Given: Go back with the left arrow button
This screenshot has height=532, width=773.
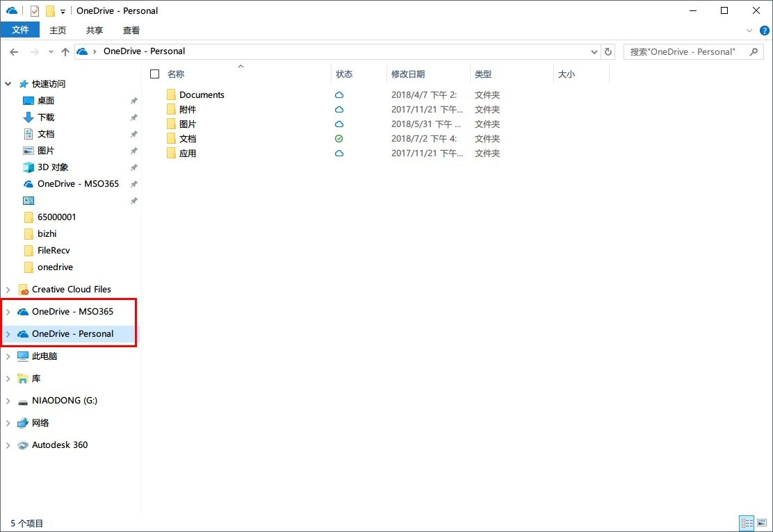Looking at the screenshot, I should (x=14, y=51).
